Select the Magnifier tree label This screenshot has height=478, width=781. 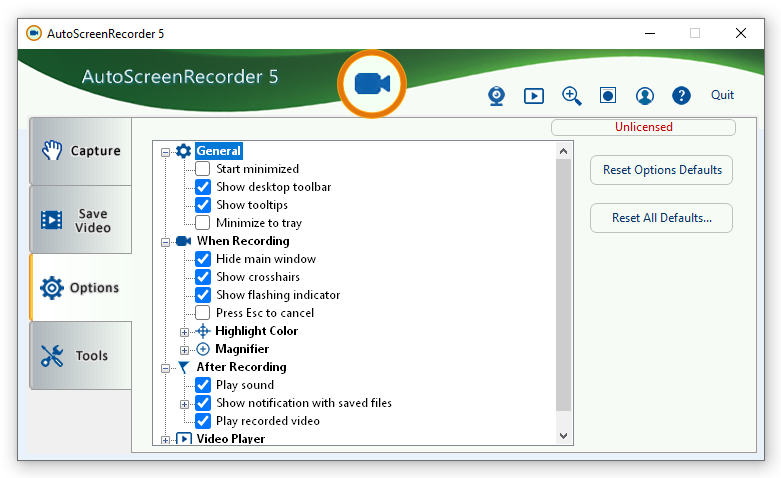click(242, 349)
